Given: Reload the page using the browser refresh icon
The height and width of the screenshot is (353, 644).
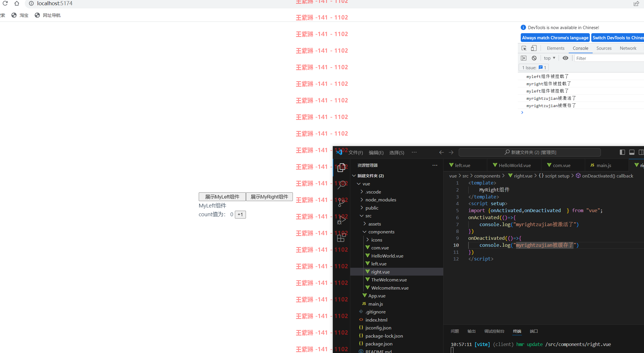Looking at the screenshot, I should click(x=5, y=3).
